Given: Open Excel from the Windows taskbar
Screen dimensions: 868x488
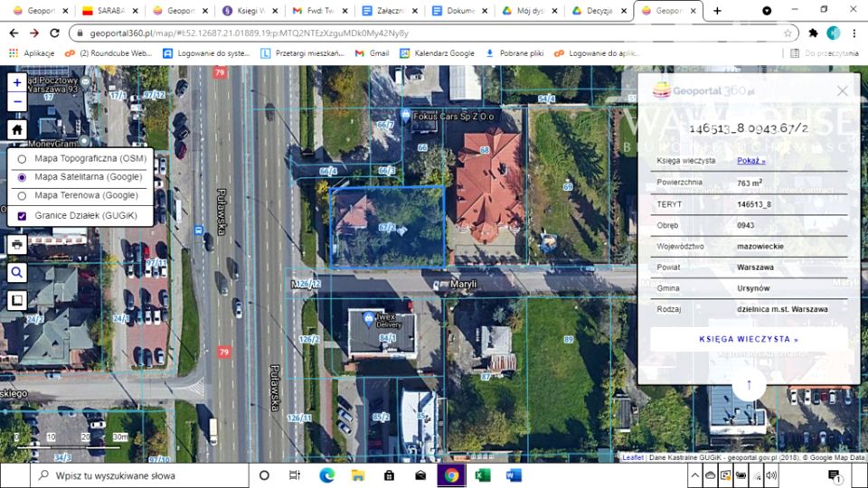Looking at the screenshot, I should [x=482, y=475].
